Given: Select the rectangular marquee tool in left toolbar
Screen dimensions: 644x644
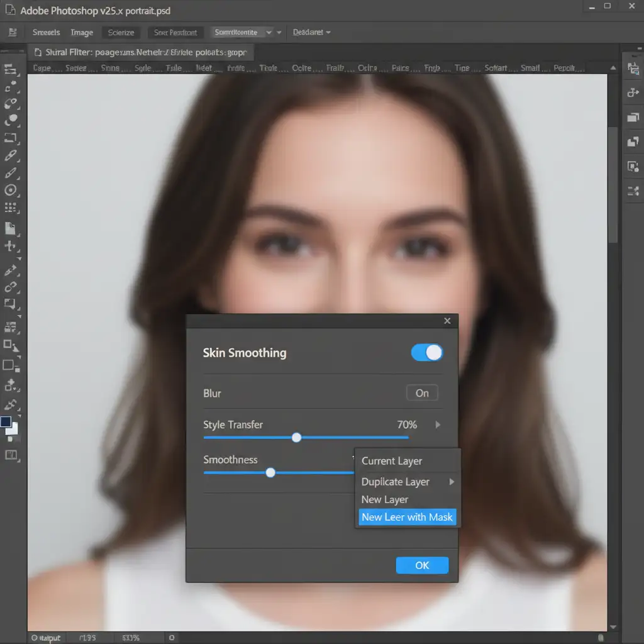Looking at the screenshot, I should [x=11, y=137].
